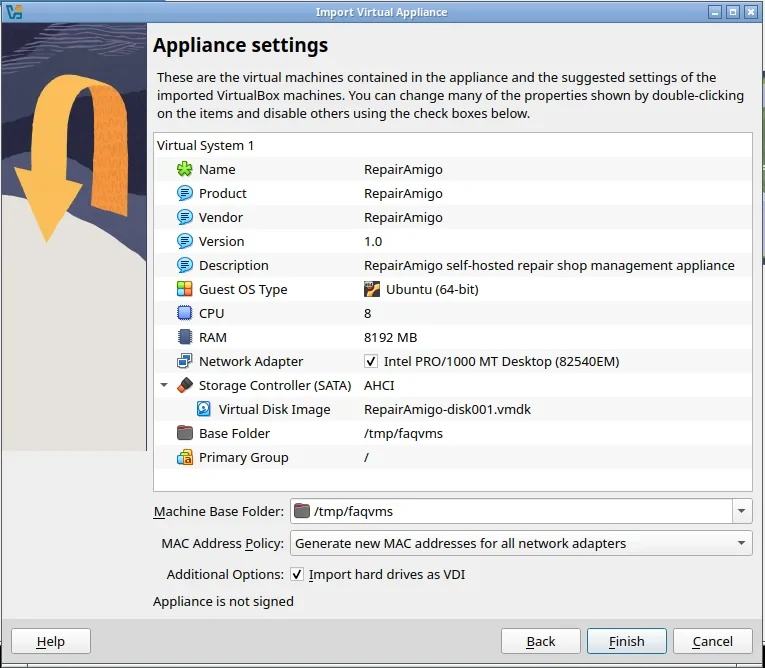Screen dimensions: 765x668
Task: Open the Machine Base Folder dropdown arrow
Action: pos(742,511)
